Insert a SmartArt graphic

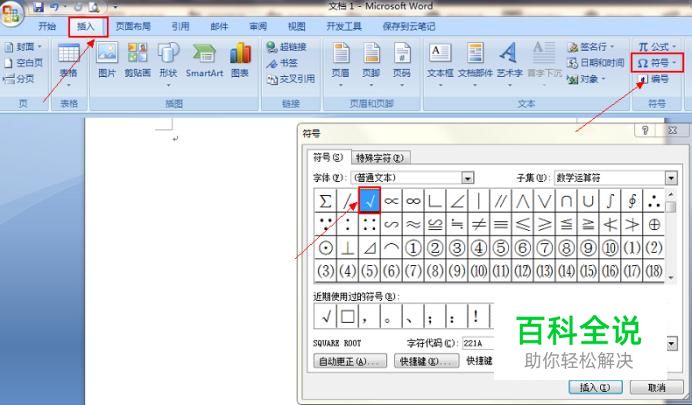204,60
